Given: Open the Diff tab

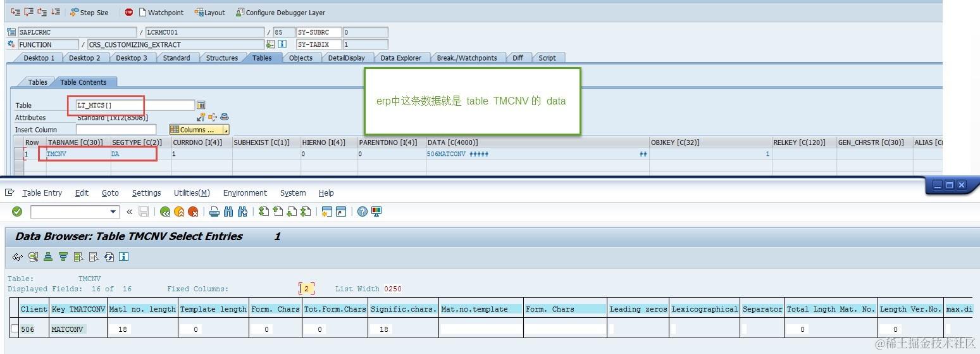Looking at the screenshot, I should (x=518, y=58).
